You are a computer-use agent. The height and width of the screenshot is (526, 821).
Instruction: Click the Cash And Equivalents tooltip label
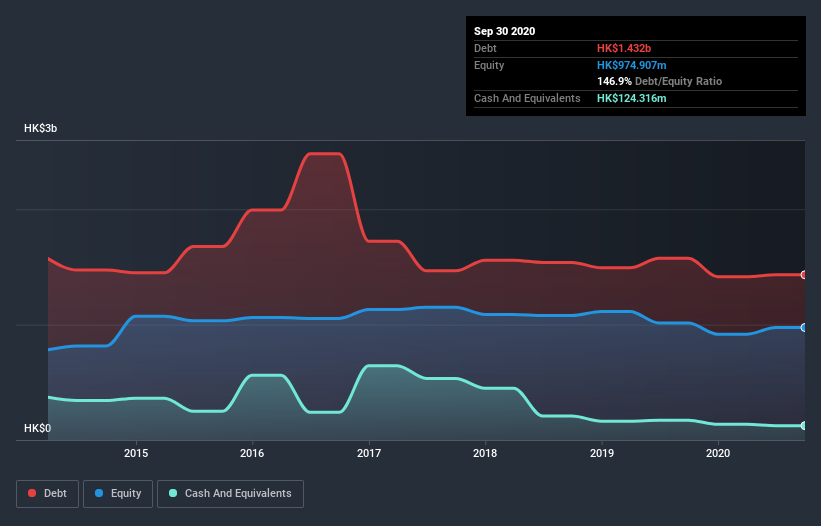tap(527, 98)
